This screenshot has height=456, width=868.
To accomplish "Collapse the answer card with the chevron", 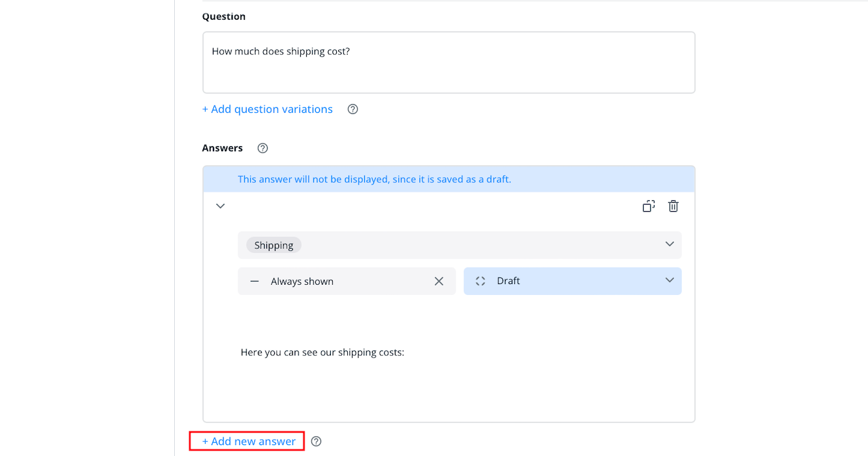I will [x=221, y=206].
